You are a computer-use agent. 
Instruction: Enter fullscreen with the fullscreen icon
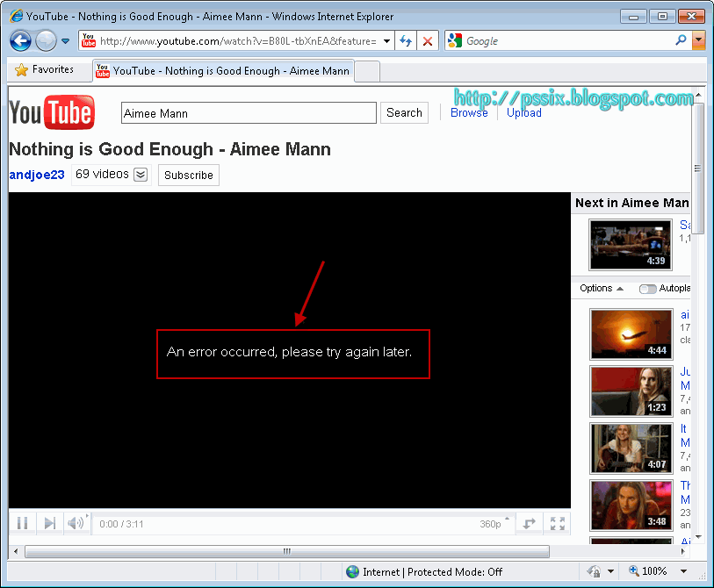pos(558,523)
